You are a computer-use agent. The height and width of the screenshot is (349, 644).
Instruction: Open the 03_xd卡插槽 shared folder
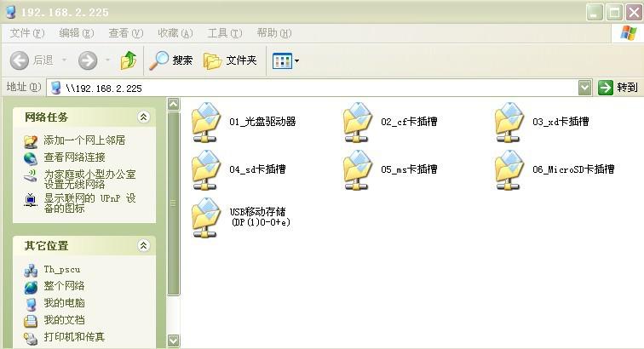510,122
